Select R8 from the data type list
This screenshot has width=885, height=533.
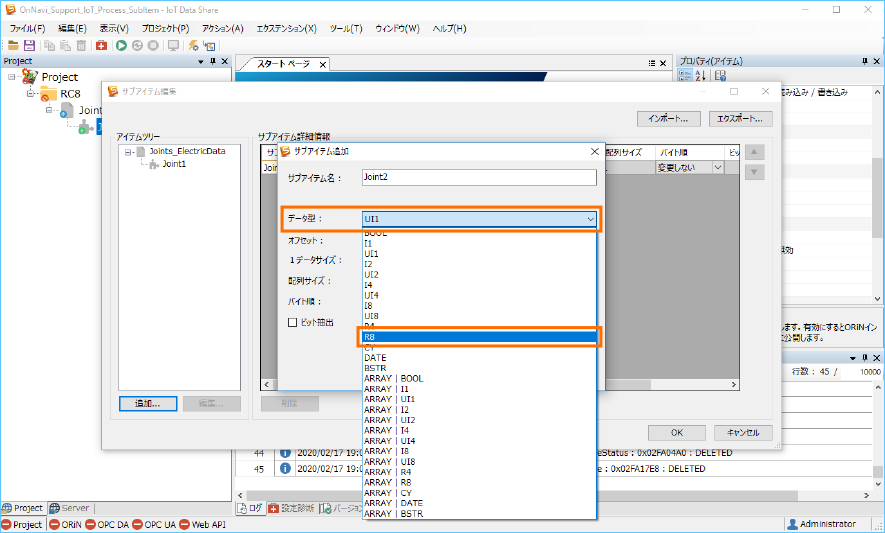(x=479, y=337)
